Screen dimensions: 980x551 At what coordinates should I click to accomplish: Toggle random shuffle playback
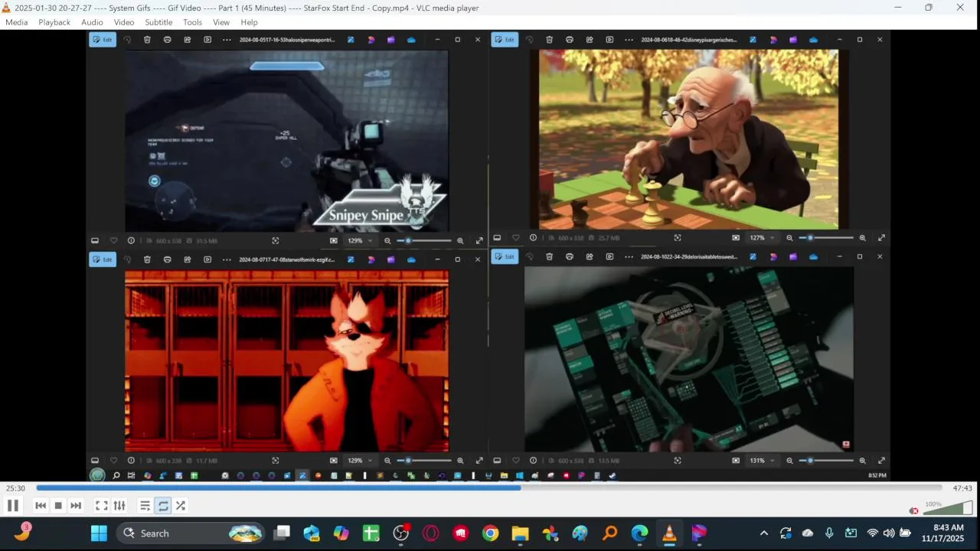[181, 506]
